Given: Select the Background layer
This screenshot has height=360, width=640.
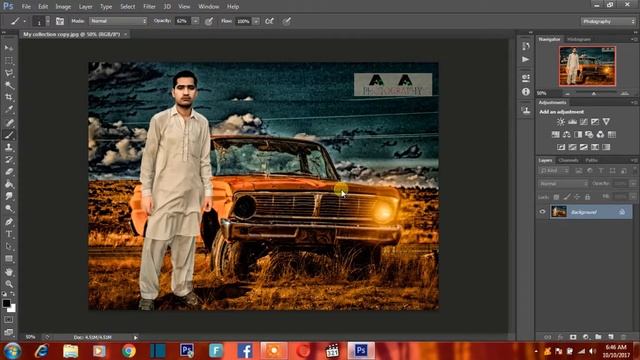Looking at the screenshot, I should 591,212.
